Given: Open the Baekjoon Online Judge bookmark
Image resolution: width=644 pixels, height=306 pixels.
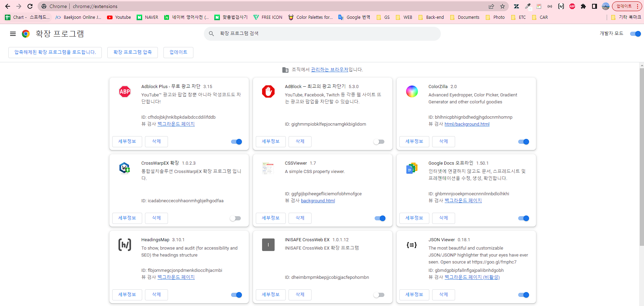Looking at the screenshot, I should coord(78,17).
